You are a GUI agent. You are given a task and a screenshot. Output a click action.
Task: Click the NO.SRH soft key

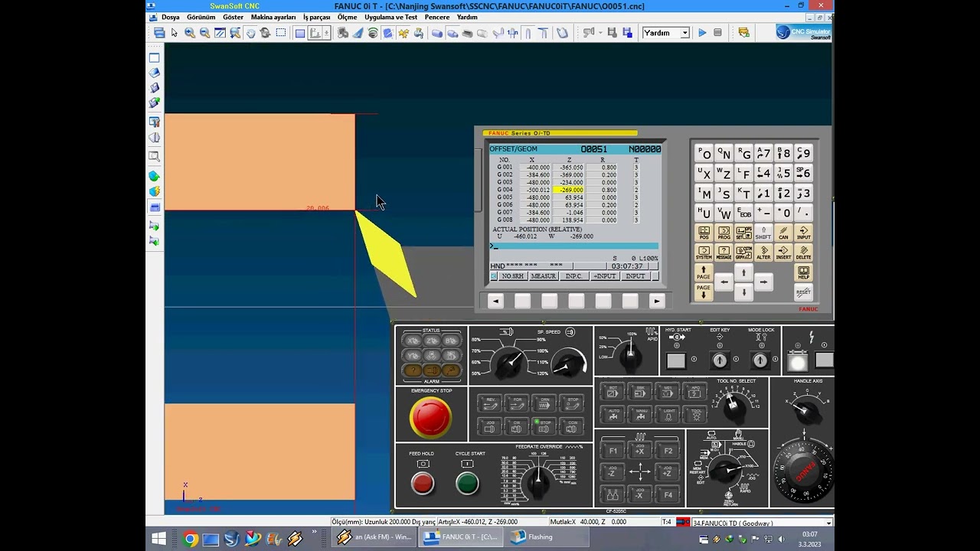pyautogui.click(x=512, y=276)
